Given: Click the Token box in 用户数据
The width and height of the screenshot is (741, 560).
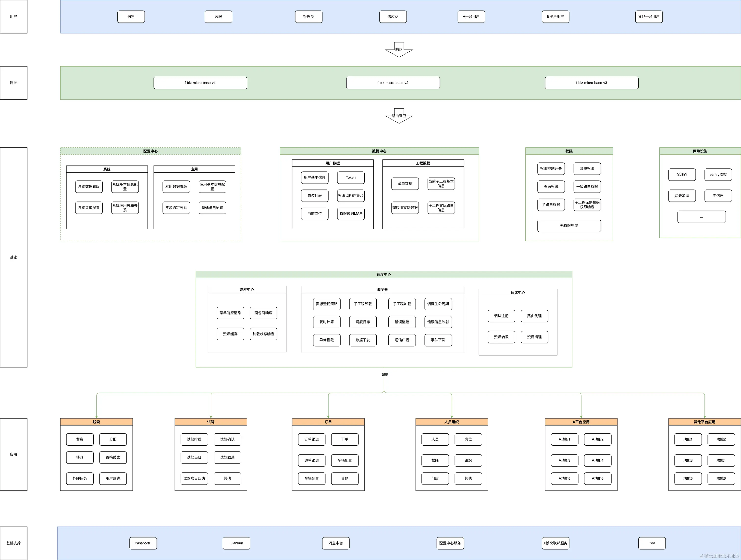Looking at the screenshot, I should (351, 178).
